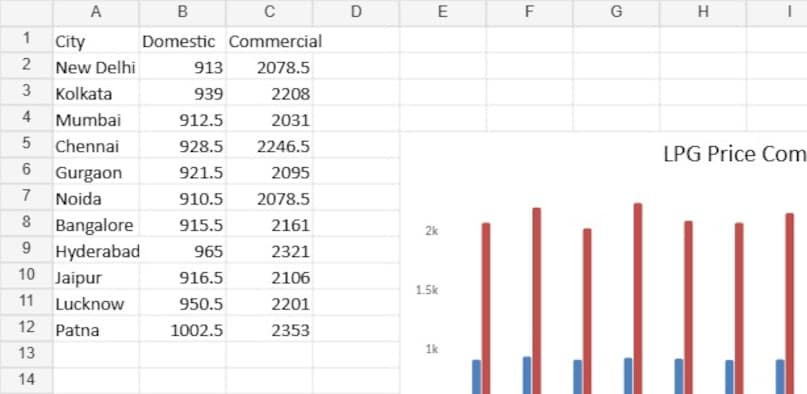Click the domestic value 913 cell
Image resolution: width=807 pixels, height=394 pixels.
click(182, 66)
